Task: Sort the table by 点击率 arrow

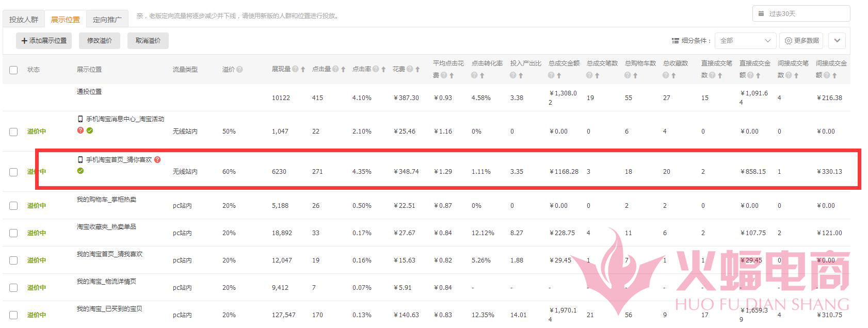Action: [383, 70]
